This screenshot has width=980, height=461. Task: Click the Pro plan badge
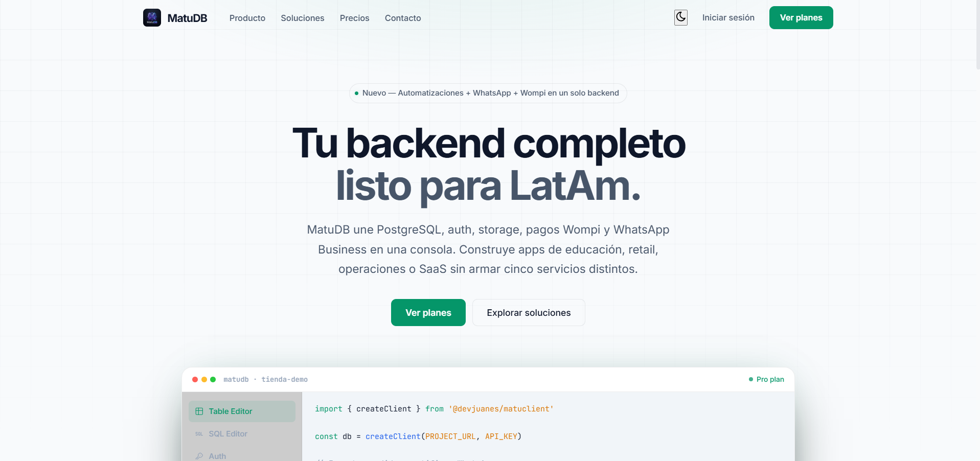tap(766, 379)
